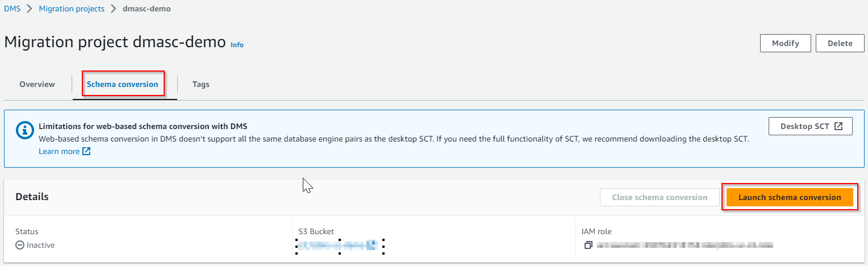868x266 pixels.
Task: Select the Schema conversion tab
Action: tap(122, 84)
